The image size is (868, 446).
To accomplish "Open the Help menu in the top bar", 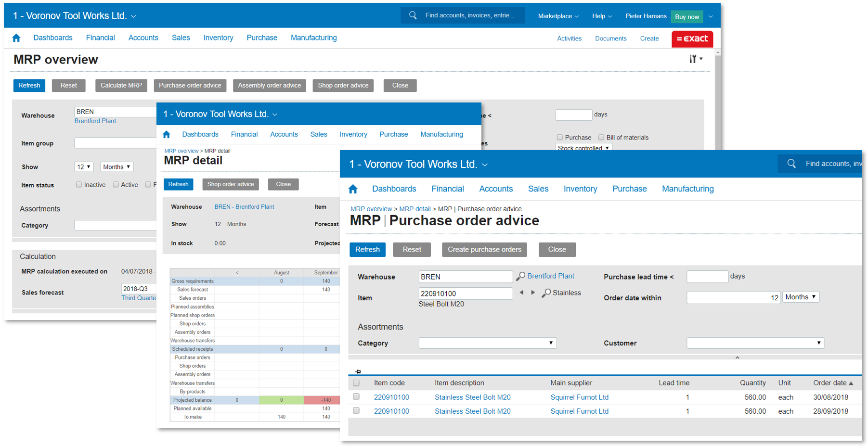I will 602,16.
